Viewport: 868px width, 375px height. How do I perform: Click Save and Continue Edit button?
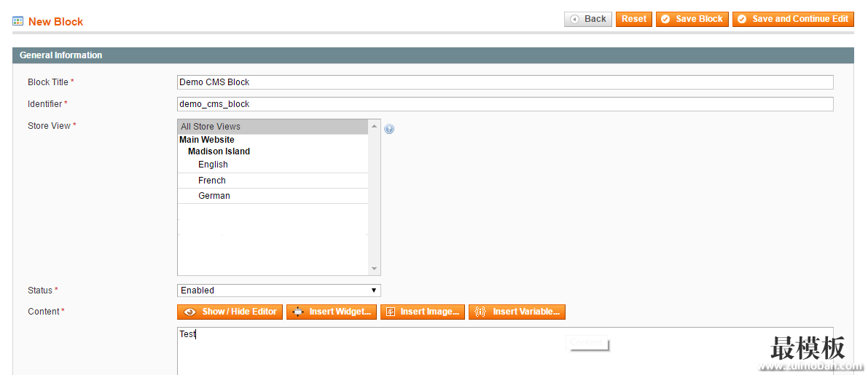793,19
